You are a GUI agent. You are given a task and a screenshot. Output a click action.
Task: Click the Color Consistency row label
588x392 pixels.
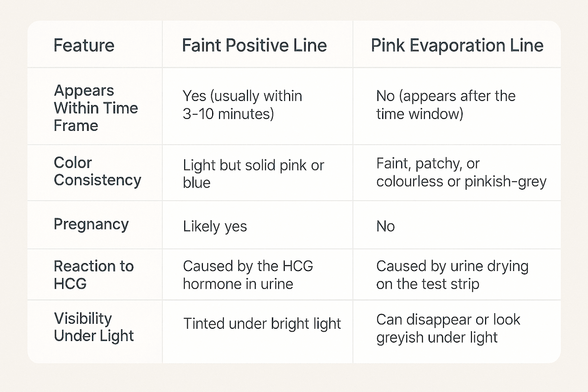point(98,171)
